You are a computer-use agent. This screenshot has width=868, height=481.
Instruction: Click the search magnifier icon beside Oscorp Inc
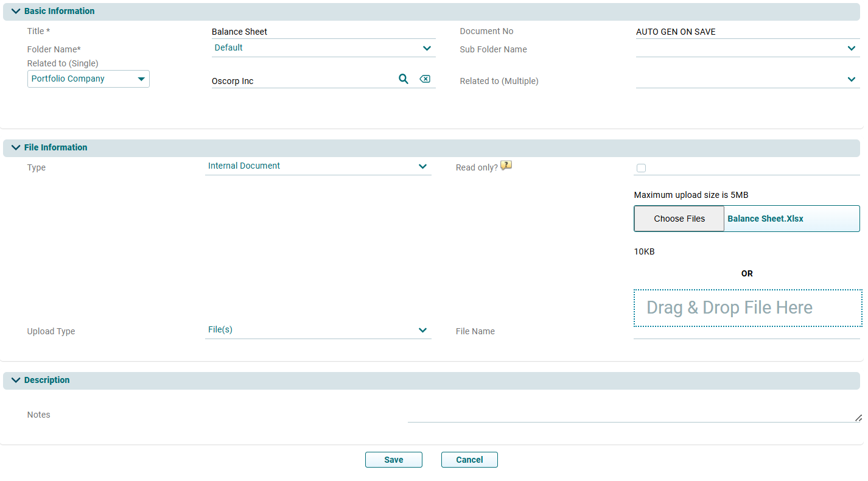click(x=403, y=79)
